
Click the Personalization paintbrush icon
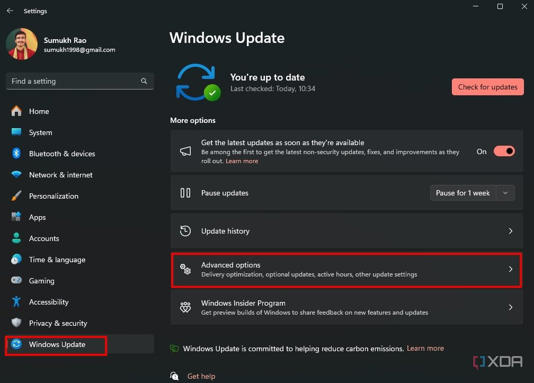coord(16,196)
